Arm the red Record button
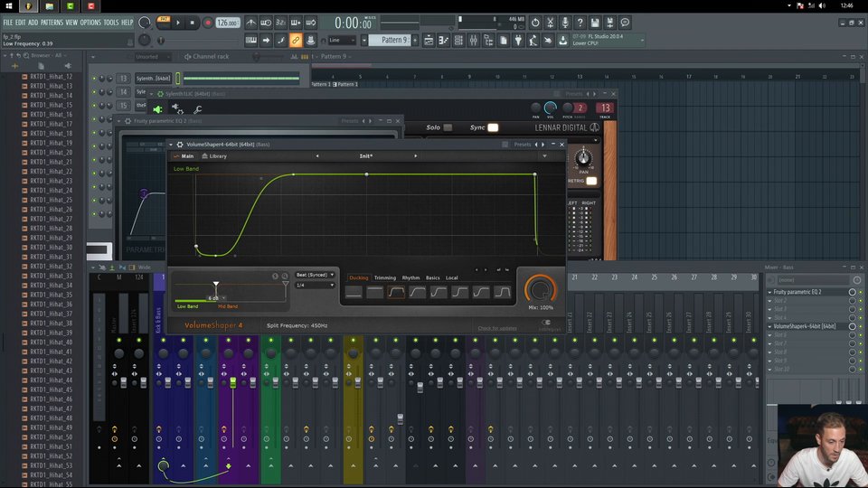Image resolution: width=868 pixels, height=488 pixels. click(208, 23)
